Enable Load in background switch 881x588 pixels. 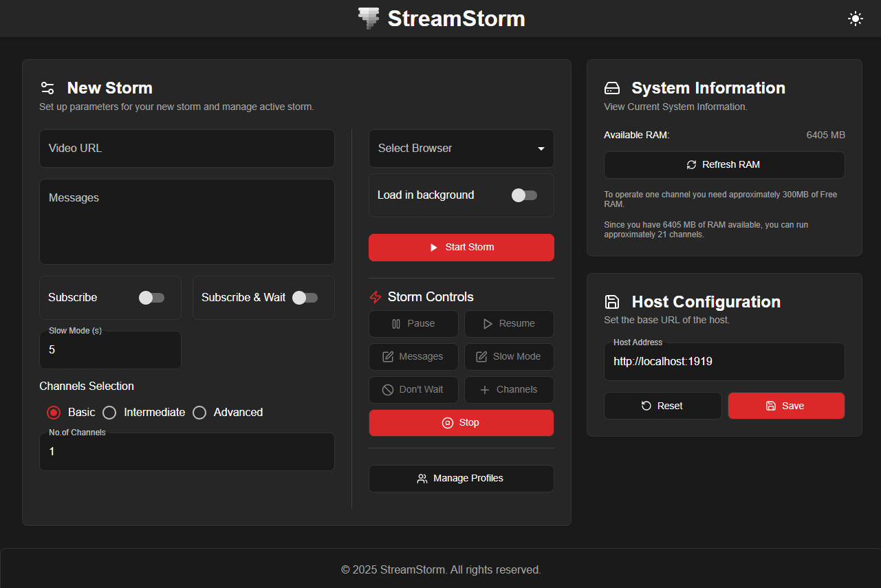point(524,195)
